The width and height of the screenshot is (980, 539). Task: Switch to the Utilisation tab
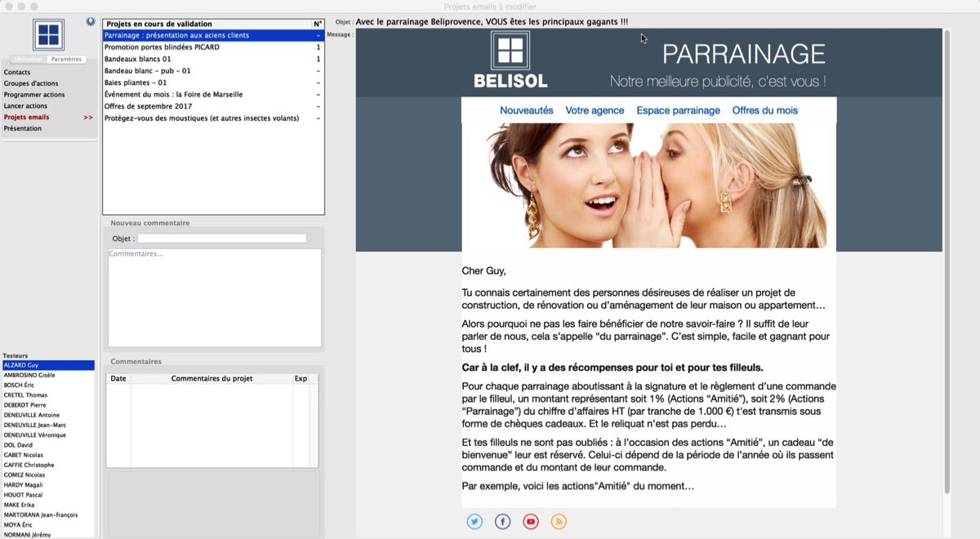[29, 60]
